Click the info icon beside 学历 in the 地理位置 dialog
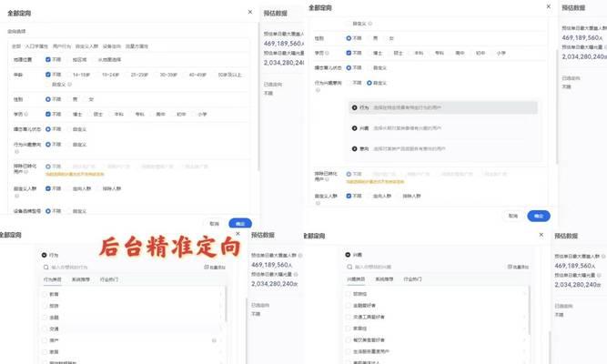The width and height of the screenshot is (607, 364). [26, 115]
